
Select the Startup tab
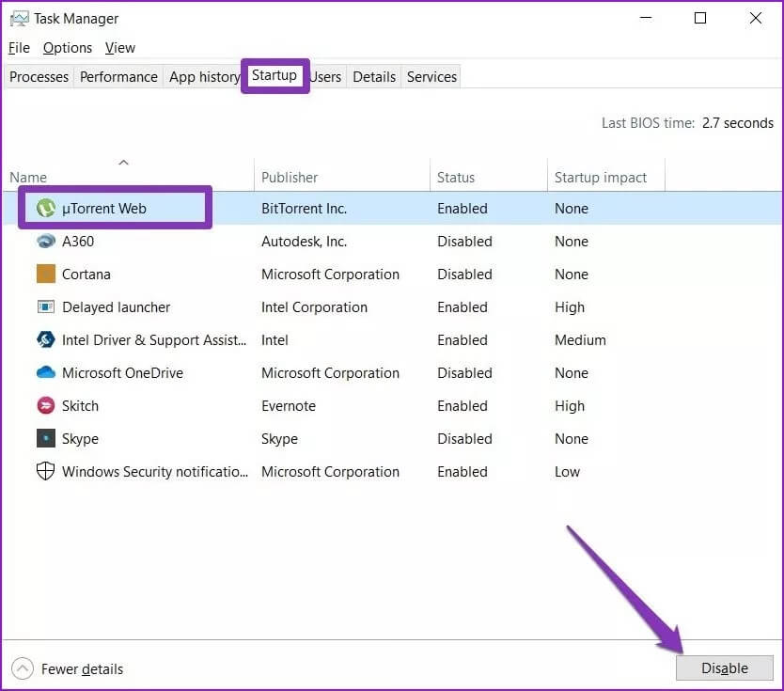(x=274, y=75)
